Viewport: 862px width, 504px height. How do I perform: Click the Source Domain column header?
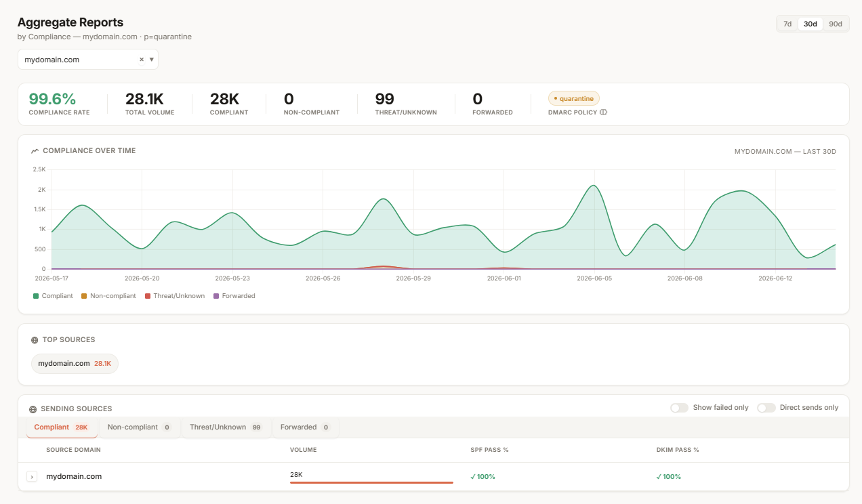[x=74, y=450]
